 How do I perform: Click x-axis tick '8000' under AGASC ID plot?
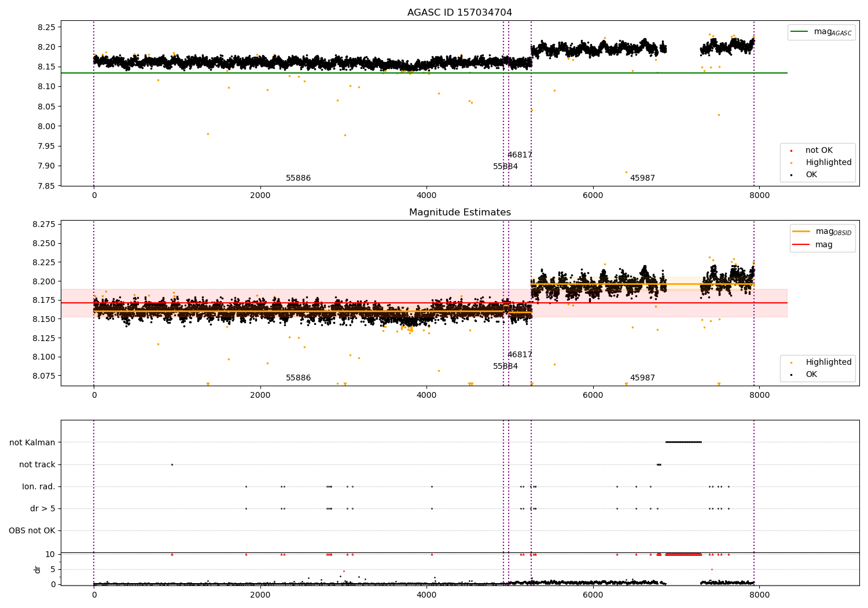[x=759, y=196]
